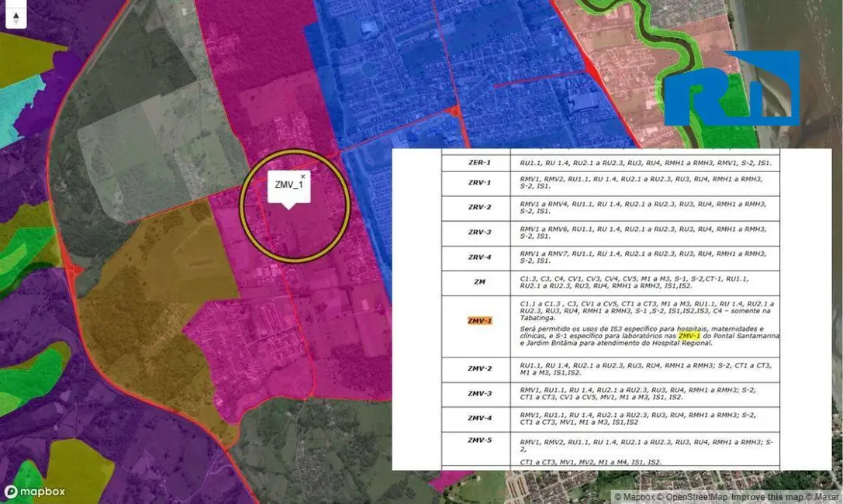Click the Mapbox logo
The height and width of the screenshot is (504, 843).
tap(35, 492)
